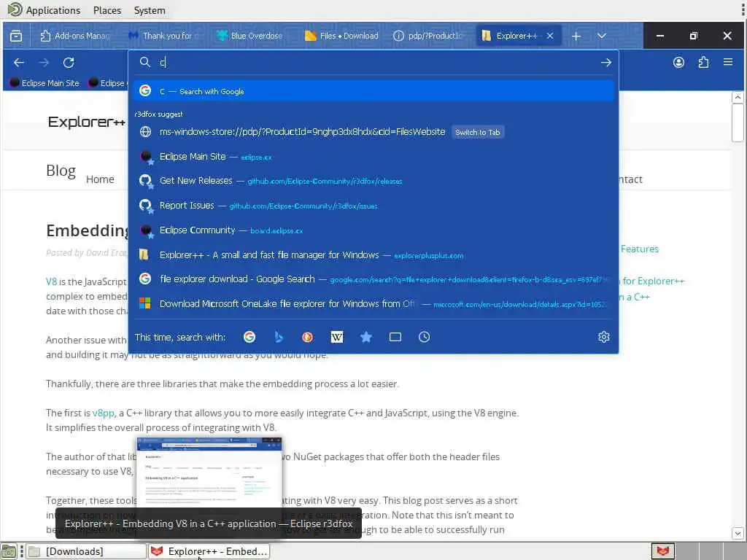Search open tabs with the tab icon
This screenshot has height=560, width=747.
pos(395,337)
